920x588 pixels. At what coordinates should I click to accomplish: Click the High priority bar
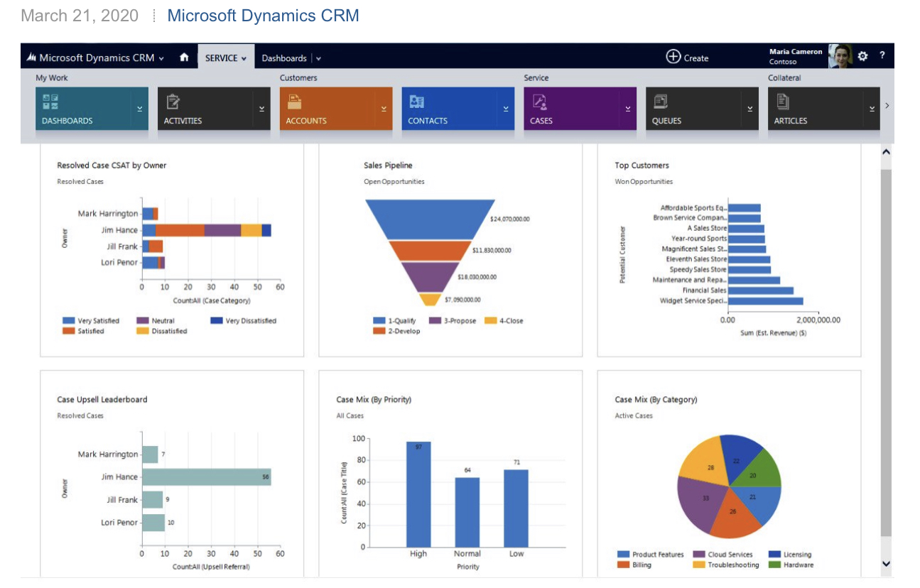pyautogui.click(x=418, y=494)
